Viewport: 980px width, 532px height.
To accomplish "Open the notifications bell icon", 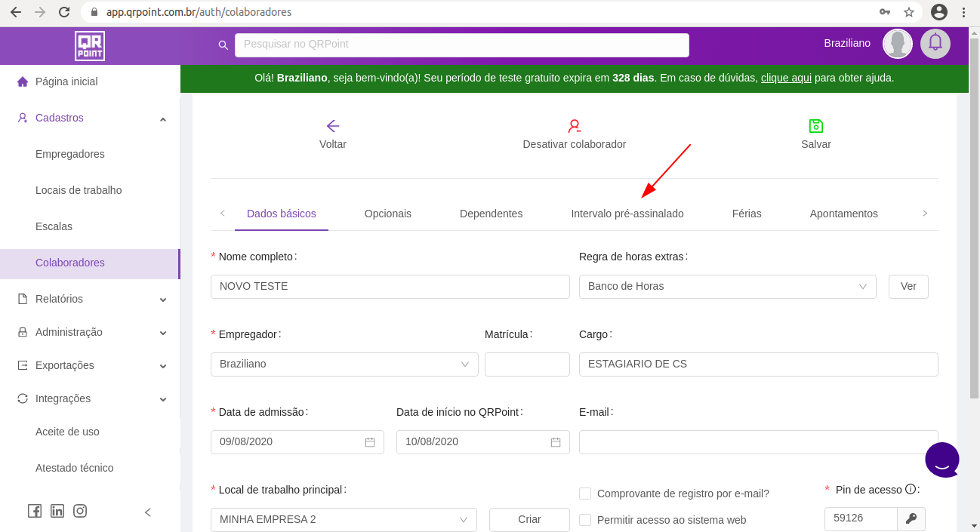I will coord(935,43).
